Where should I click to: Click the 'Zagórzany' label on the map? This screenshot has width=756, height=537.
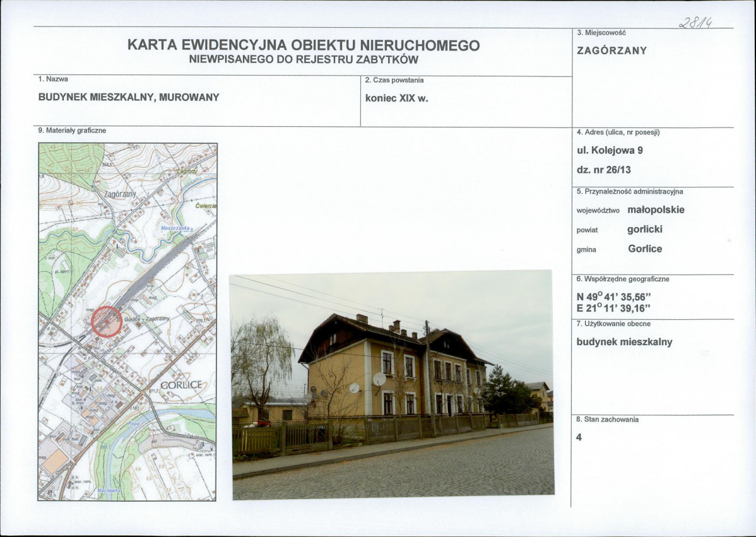coord(120,194)
